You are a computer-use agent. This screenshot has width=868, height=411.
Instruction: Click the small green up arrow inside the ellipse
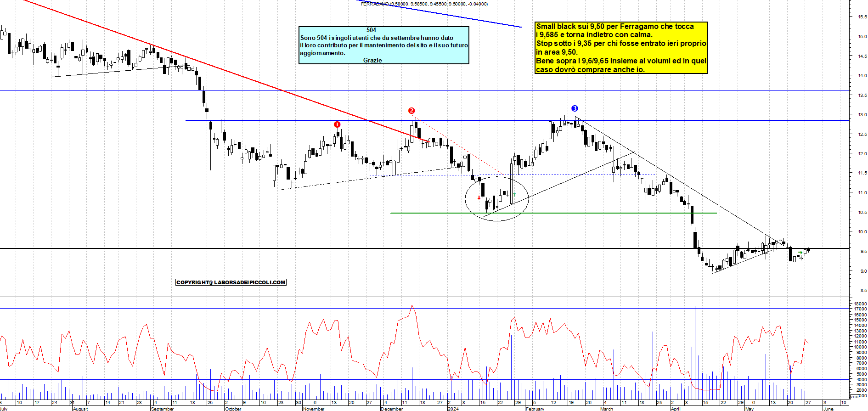click(514, 195)
